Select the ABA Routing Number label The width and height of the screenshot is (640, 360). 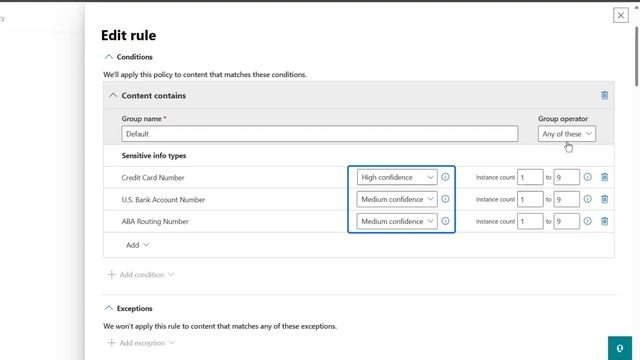point(155,221)
